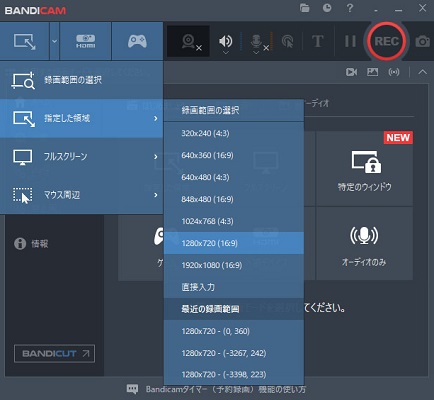Select マウス周辺 menu entry
The height and width of the screenshot is (400, 434).
[x=81, y=195]
